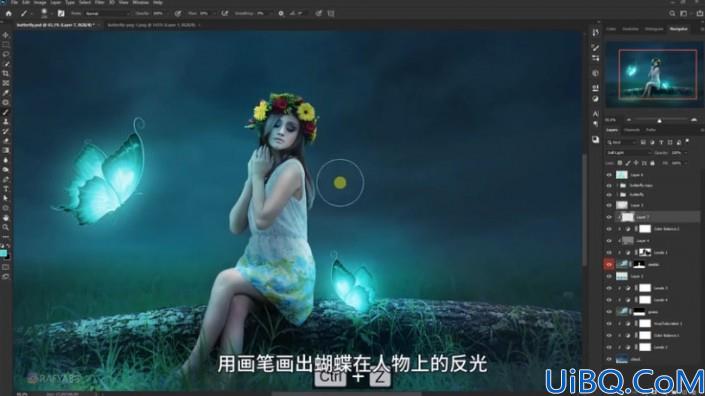Click the Levels 1 layer mask thumbnail
This screenshot has width=705, height=396.
click(x=645, y=253)
